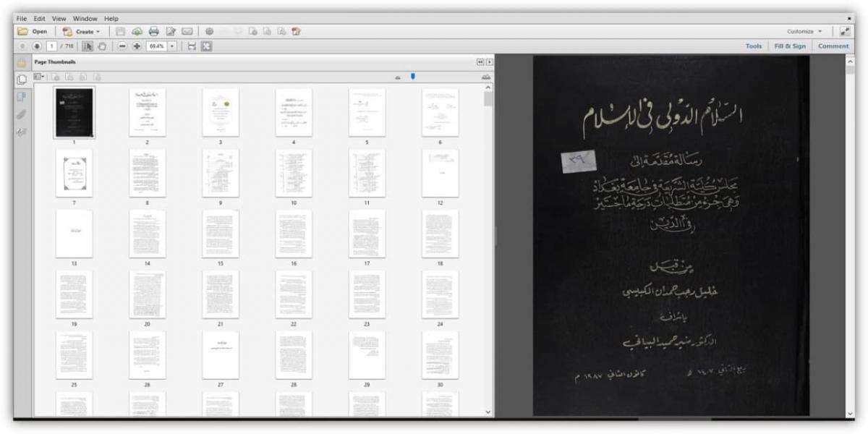The image size is (868, 434).
Task: Select the page 14 thumbnail
Action: coord(147,234)
